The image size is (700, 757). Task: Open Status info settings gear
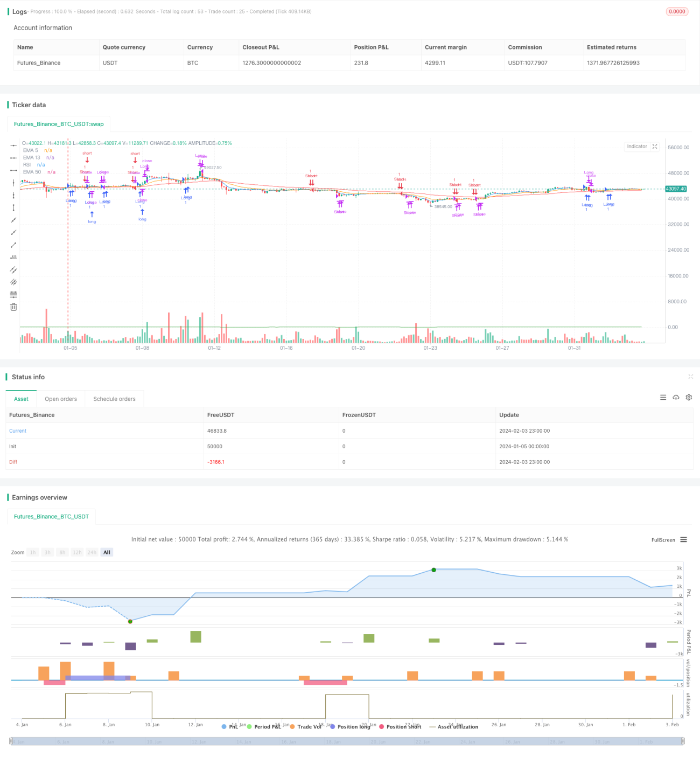(x=689, y=397)
